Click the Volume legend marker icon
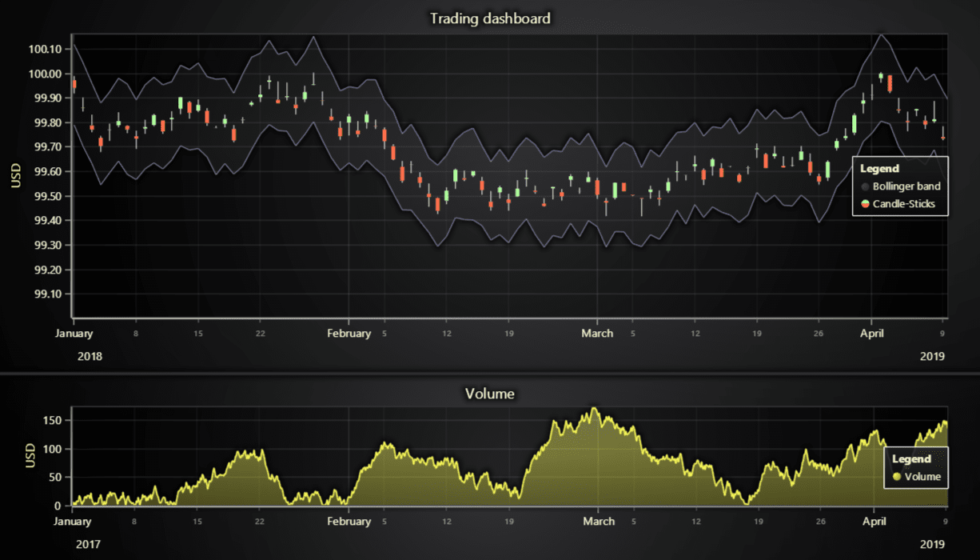The height and width of the screenshot is (560, 980). [896, 476]
